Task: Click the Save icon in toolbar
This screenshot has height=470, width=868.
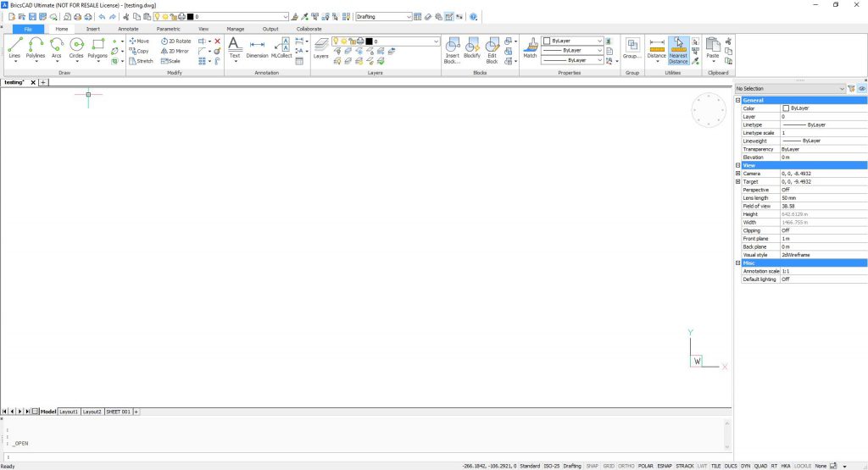Action: coord(32,17)
